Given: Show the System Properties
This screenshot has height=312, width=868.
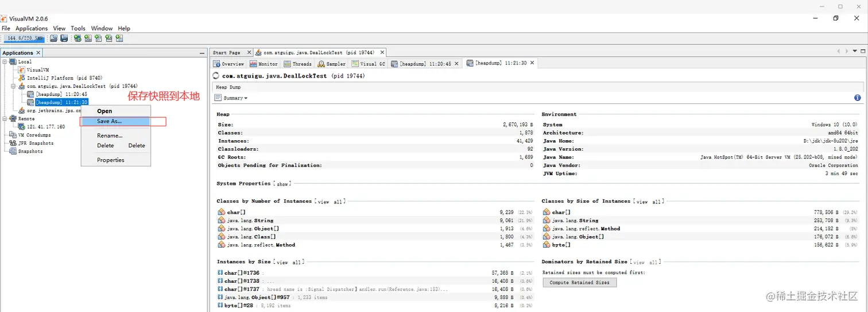Looking at the screenshot, I should pos(282,184).
